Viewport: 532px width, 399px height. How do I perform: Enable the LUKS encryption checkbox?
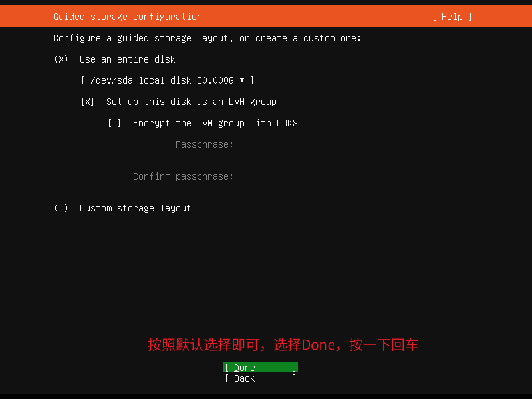[x=114, y=123]
